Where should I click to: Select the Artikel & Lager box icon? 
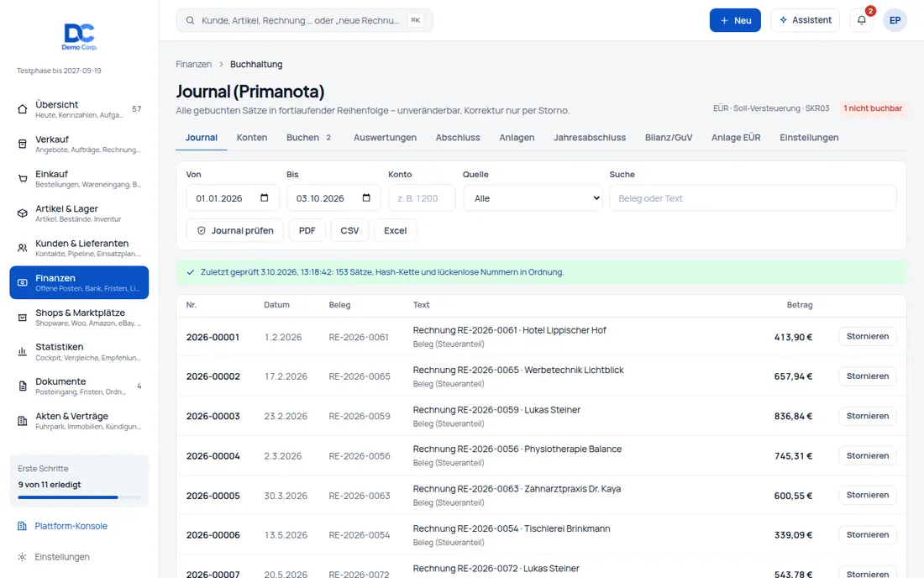23,213
